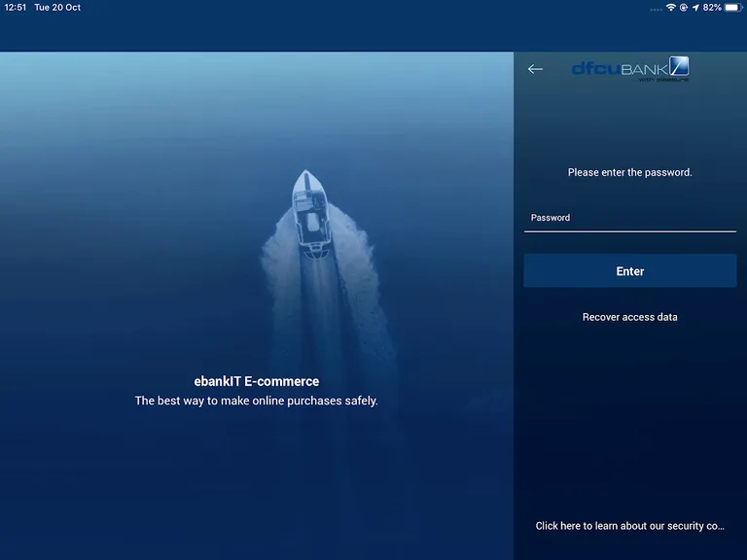
Task: Tap the back arrow beside the dfcu logo
Action: (535, 69)
